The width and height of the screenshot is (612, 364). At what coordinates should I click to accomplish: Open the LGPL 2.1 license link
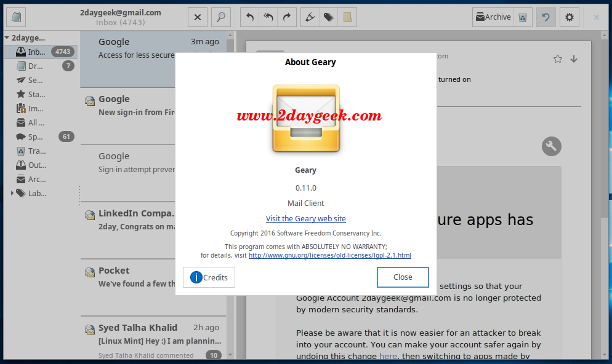[x=330, y=255]
